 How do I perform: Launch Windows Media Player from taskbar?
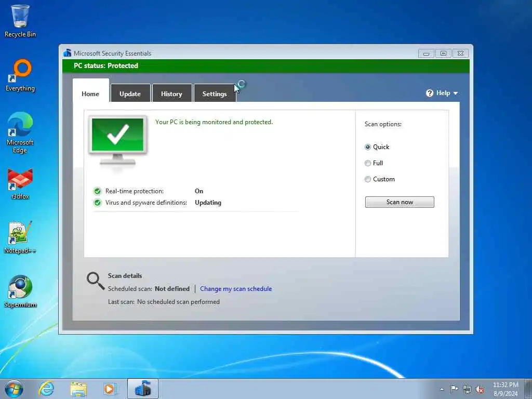tap(110, 389)
